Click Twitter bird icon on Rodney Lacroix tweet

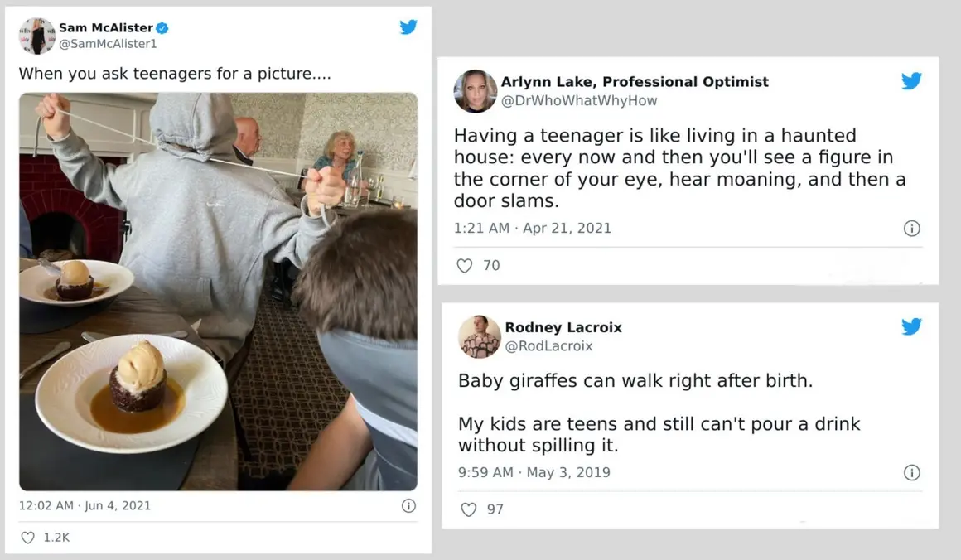(911, 326)
